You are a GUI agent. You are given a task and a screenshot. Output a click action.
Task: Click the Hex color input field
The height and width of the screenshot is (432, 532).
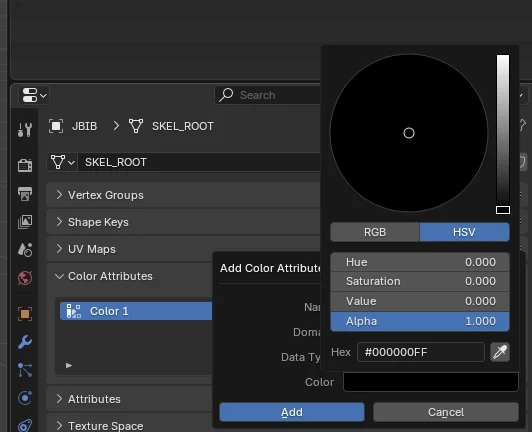tap(421, 352)
